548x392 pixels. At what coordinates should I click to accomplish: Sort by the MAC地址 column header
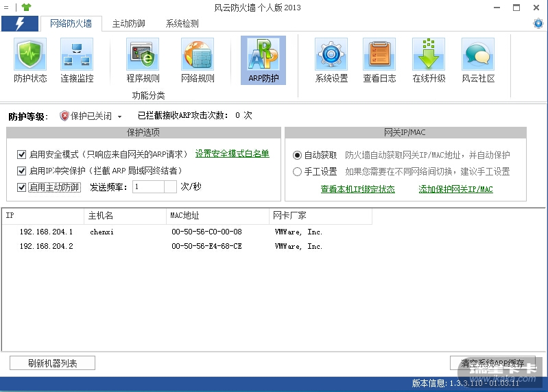coord(217,216)
